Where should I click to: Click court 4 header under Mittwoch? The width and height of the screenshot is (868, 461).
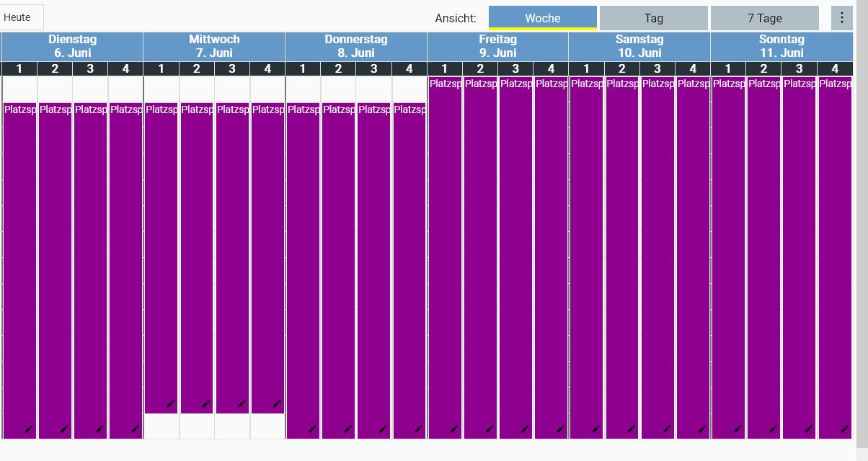click(267, 68)
